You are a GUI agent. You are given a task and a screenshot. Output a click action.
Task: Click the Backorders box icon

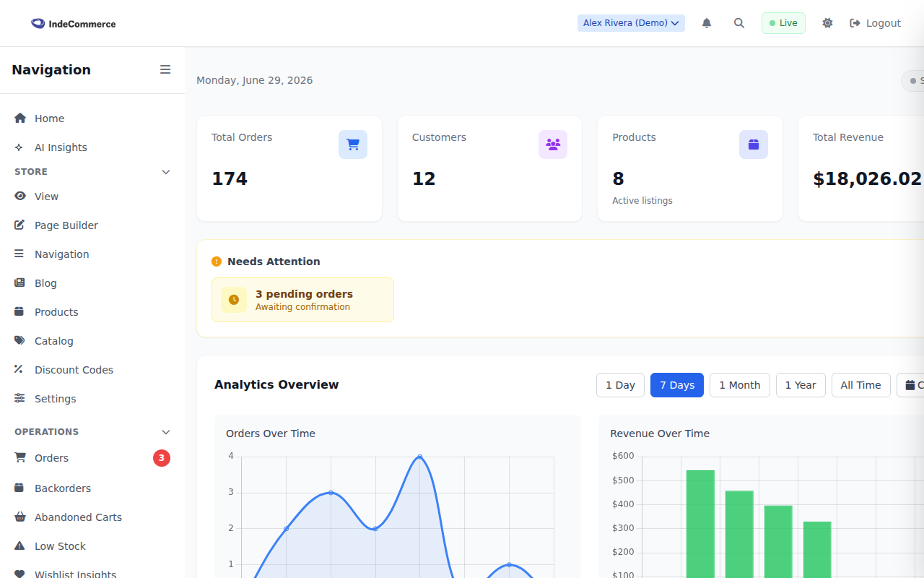click(x=19, y=488)
